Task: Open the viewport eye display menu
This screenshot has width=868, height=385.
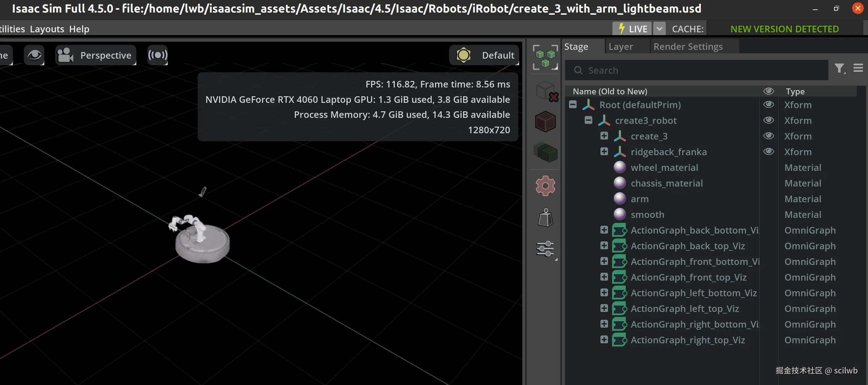Action: [x=34, y=55]
